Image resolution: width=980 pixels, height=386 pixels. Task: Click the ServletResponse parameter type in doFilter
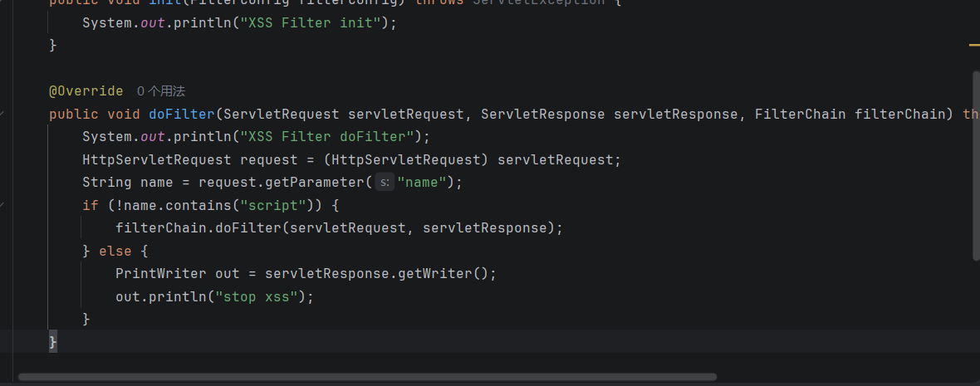(x=543, y=115)
